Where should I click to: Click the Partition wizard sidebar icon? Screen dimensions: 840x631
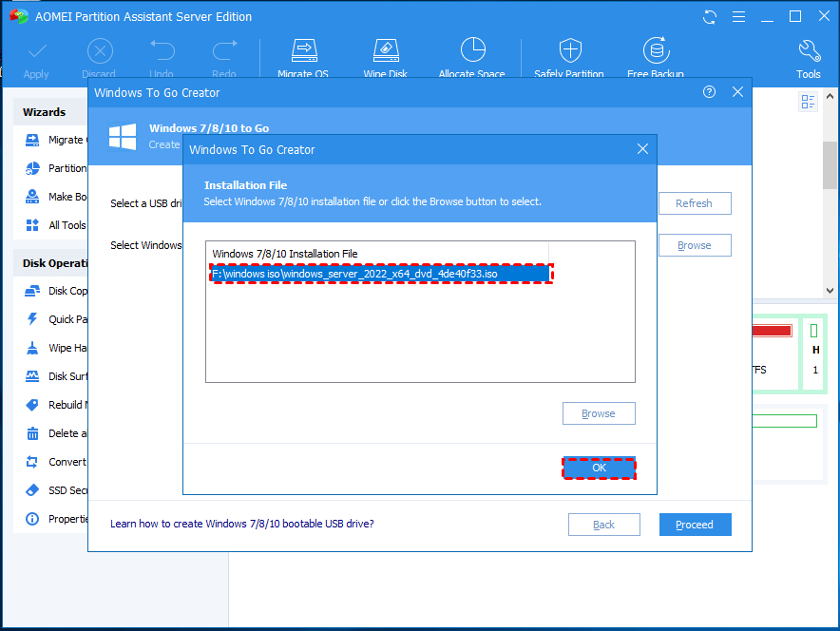32,168
